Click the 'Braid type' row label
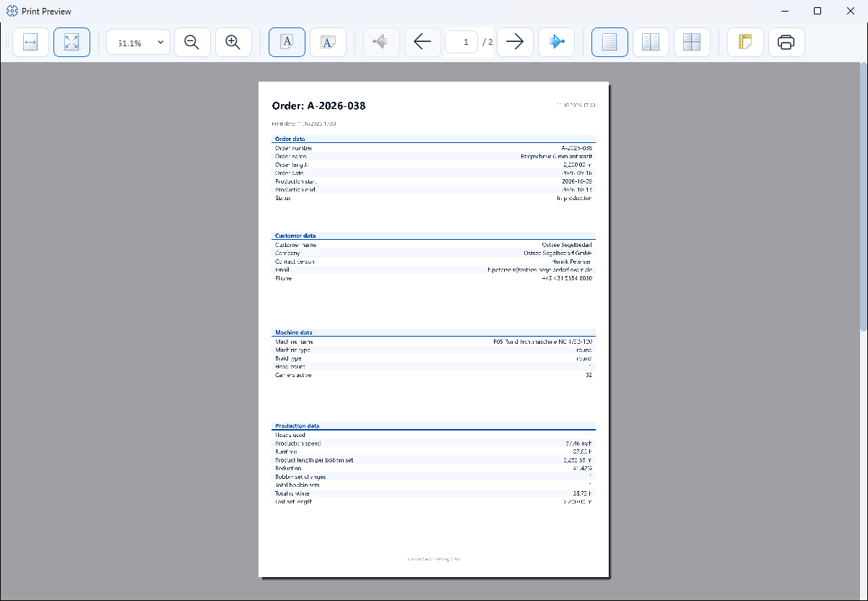Image resolution: width=868 pixels, height=601 pixels. point(288,358)
